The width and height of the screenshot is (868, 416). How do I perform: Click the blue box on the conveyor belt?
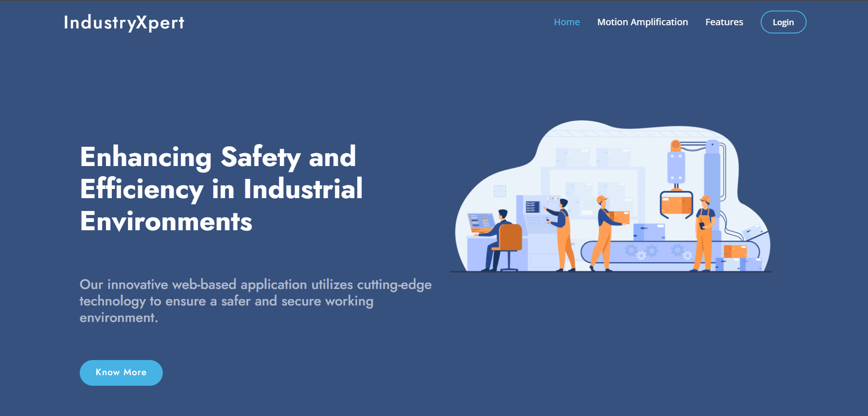pos(649,232)
